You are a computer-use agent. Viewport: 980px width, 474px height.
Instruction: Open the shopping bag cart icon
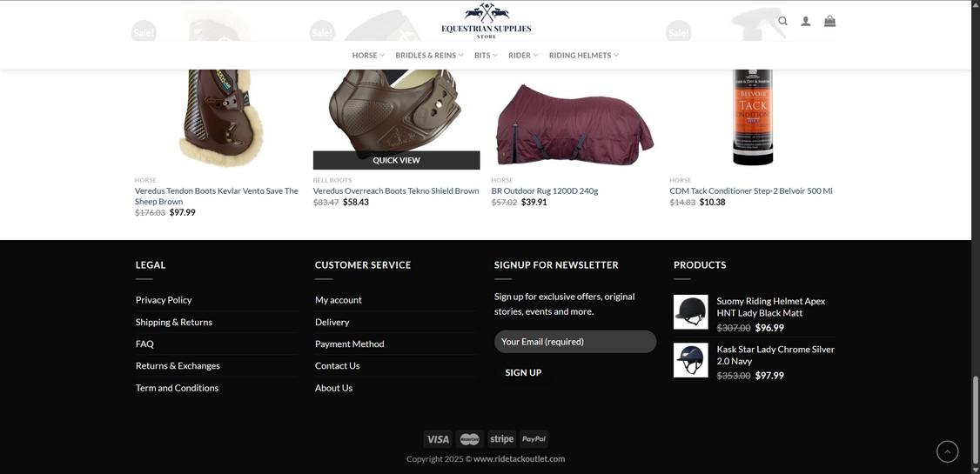(x=830, y=21)
